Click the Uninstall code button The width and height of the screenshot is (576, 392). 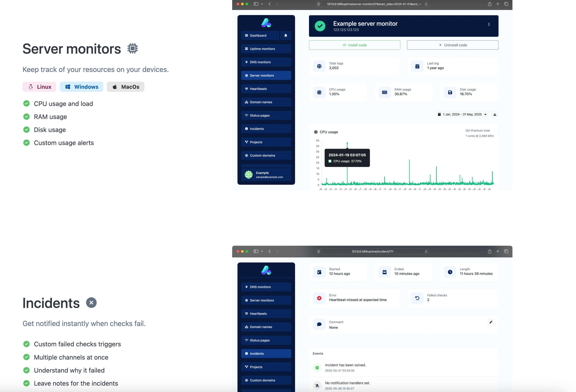[452, 45]
